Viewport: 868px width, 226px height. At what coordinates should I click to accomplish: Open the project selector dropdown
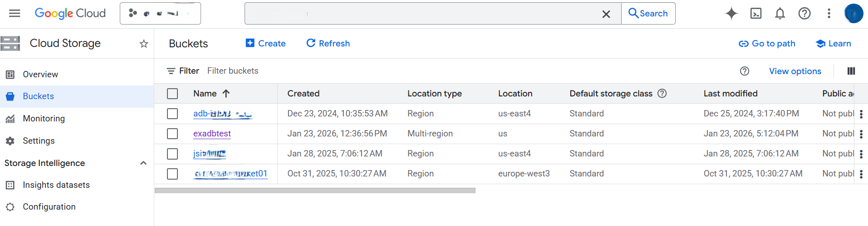[160, 13]
